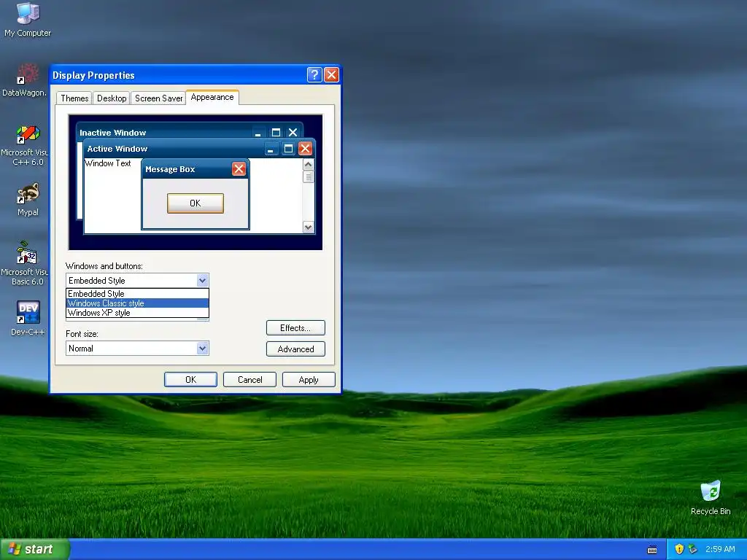Select the Mypal browser shortcut
Screen dimensions: 747x560
click(28, 200)
